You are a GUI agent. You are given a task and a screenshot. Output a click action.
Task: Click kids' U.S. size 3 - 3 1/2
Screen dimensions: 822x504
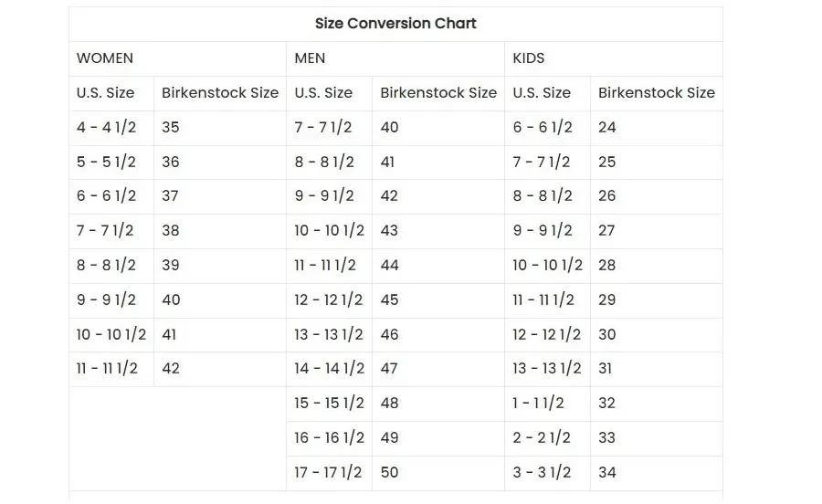[542, 473]
